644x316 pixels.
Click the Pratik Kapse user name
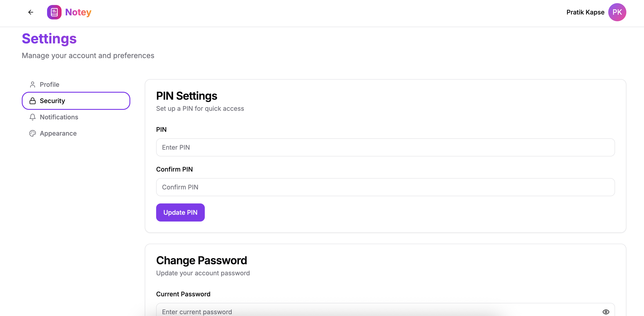click(x=585, y=12)
